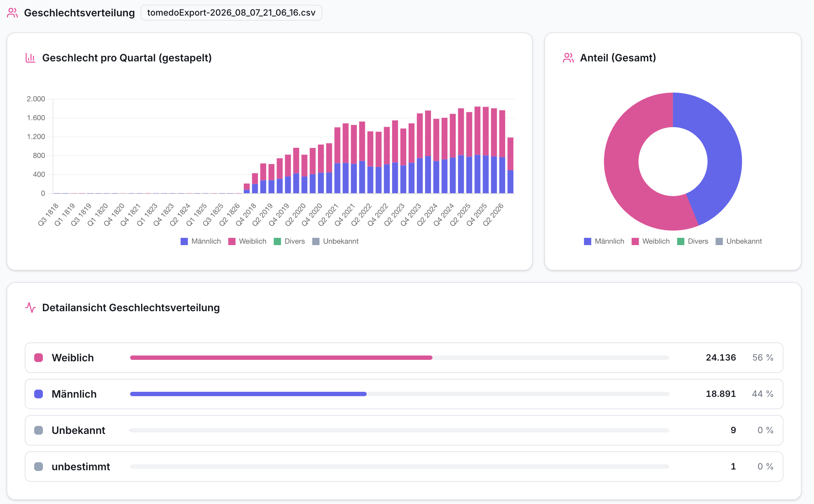Click the people icon beside Anteil (Gesamt)
The height and width of the screenshot is (504, 814).
[568, 58]
